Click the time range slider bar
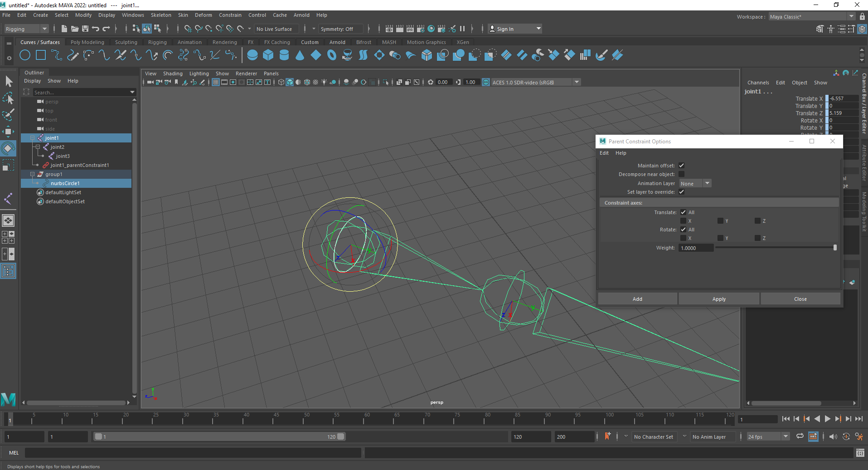Image resolution: width=868 pixels, height=470 pixels. pyautogui.click(x=219, y=436)
